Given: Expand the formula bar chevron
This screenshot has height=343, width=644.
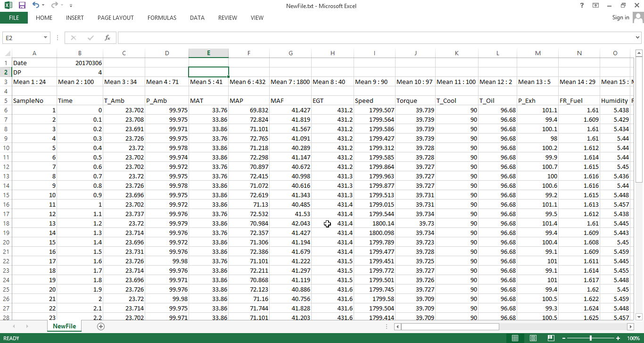Looking at the screenshot, I should click(x=638, y=38).
